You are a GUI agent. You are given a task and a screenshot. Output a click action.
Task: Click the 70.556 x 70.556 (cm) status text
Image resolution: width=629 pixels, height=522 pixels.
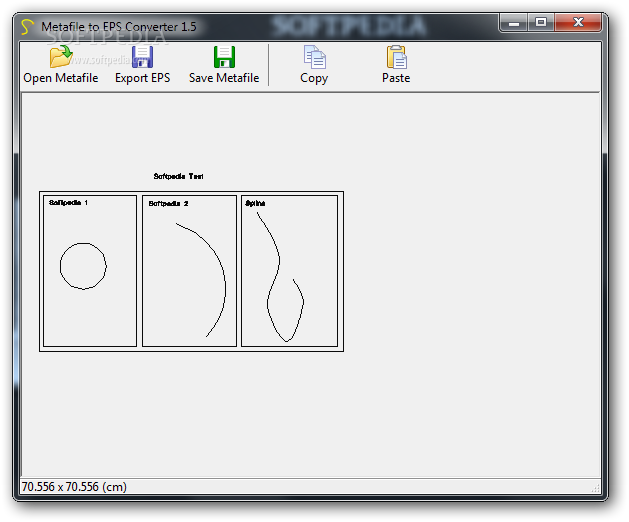click(74, 487)
